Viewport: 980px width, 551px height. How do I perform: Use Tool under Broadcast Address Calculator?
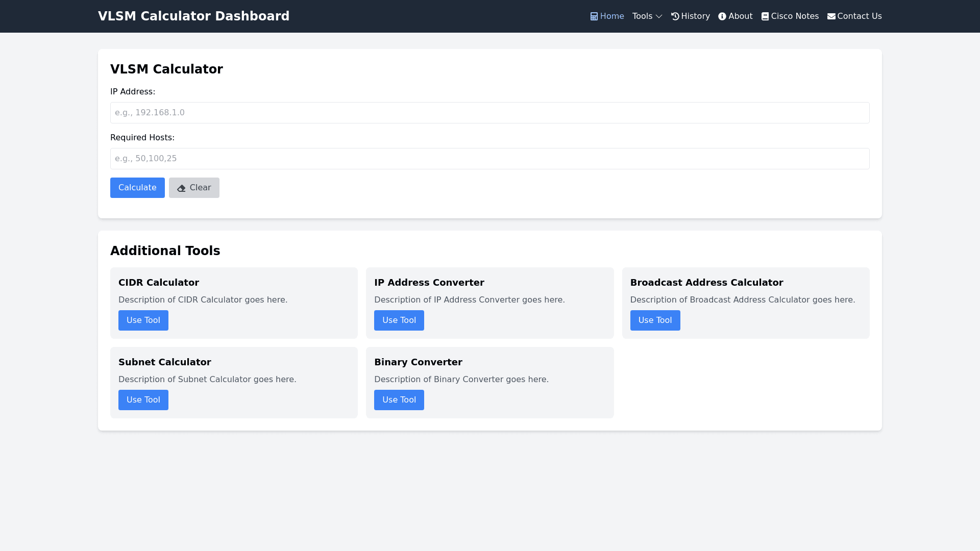(655, 320)
